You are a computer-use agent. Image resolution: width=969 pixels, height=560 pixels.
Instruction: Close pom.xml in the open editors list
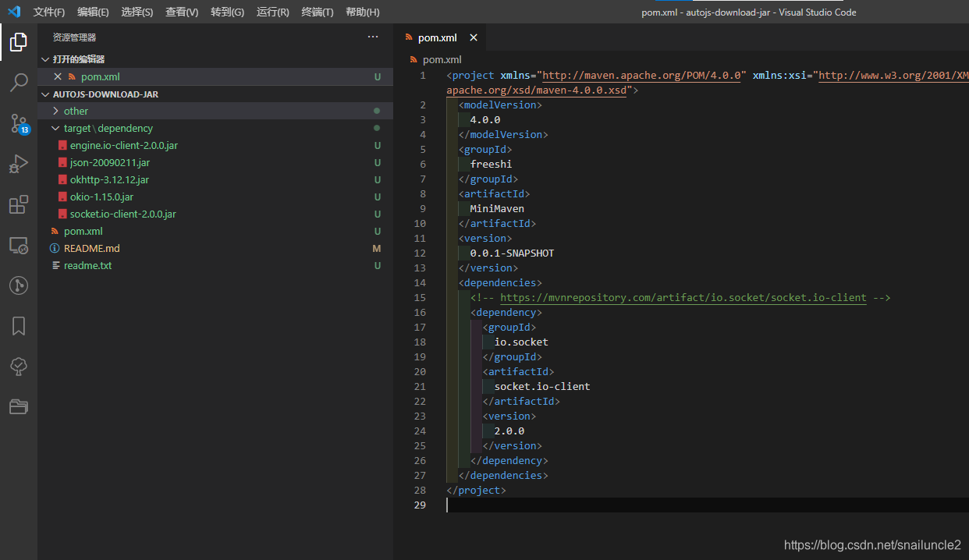[58, 76]
